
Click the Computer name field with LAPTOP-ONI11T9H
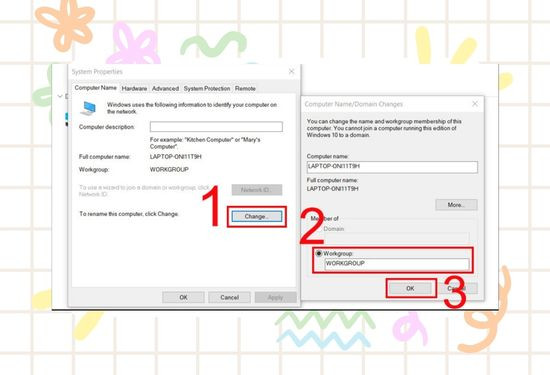click(x=392, y=167)
